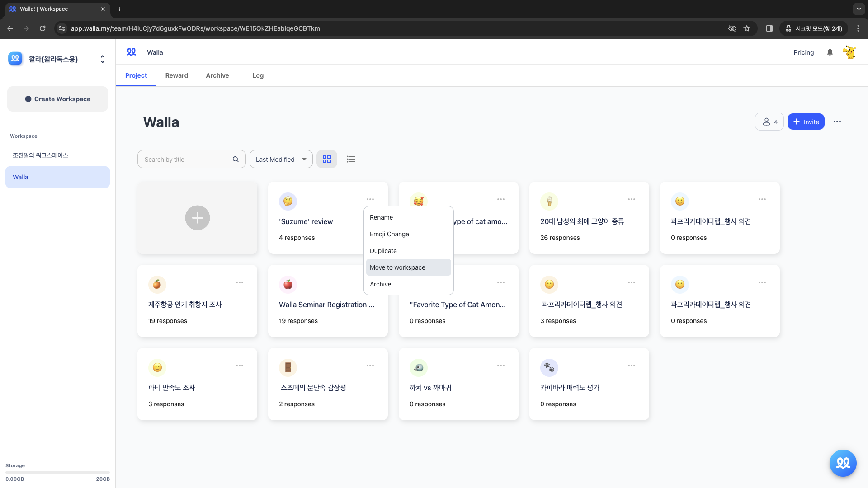Open options for 파티 만족도 조사 card
This screenshot has height=488, width=868.
click(x=240, y=366)
